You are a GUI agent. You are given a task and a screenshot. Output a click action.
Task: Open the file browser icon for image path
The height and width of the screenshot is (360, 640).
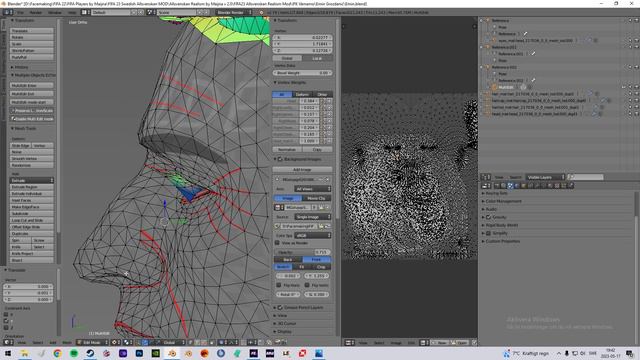click(321, 226)
